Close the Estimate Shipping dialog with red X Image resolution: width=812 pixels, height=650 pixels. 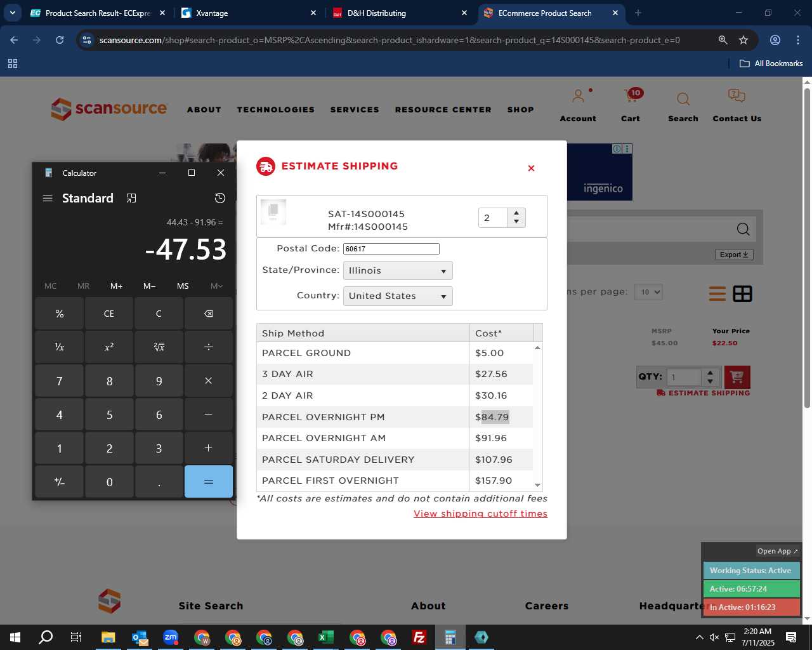(x=531, y=168)
